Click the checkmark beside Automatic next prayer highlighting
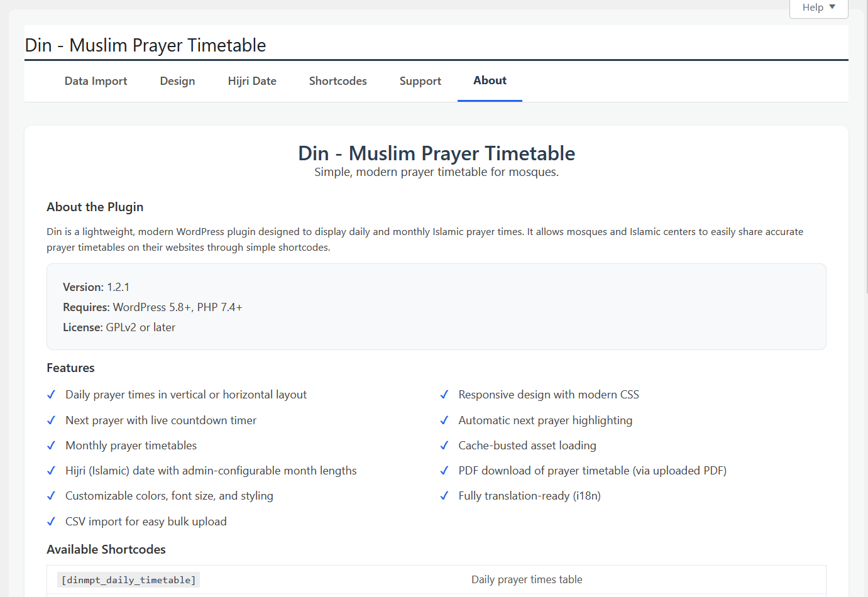 [x=444, y=420]
